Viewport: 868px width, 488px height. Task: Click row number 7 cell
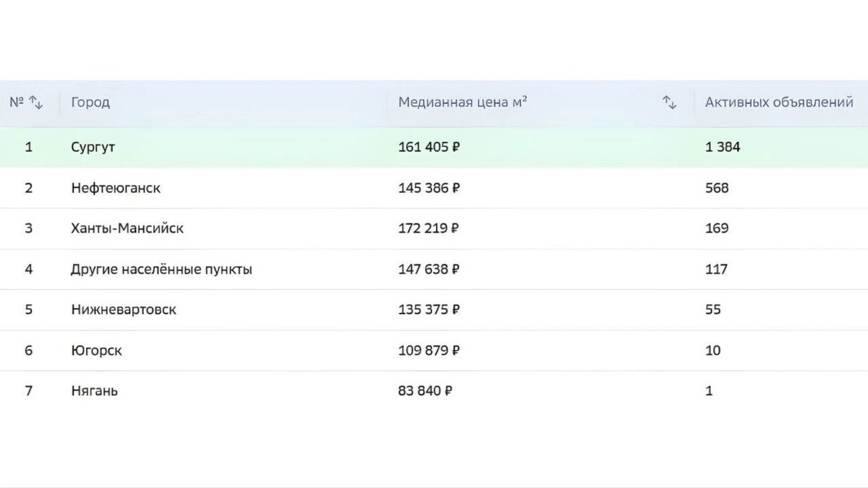click(x=29, y=391)
